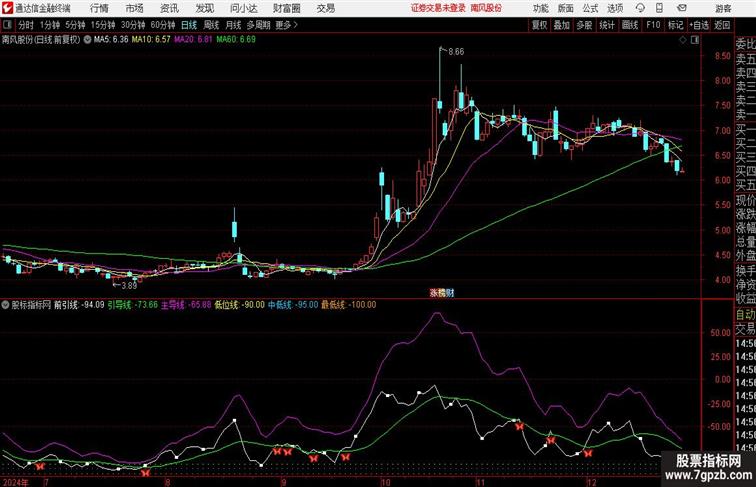Viewport: 756px width, 487px height.
Task: Click the 涨 info marker under the chart
Action: (434, 293)
